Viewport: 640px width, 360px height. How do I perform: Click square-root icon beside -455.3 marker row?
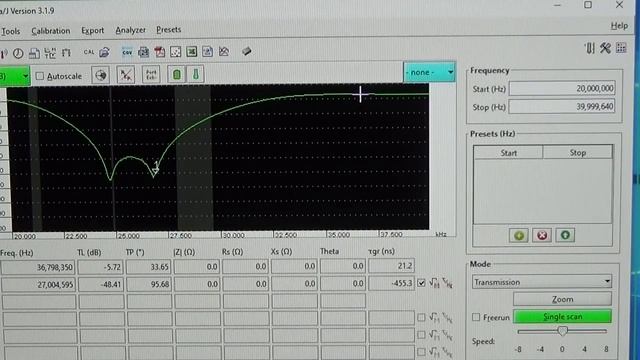(433, 282)
